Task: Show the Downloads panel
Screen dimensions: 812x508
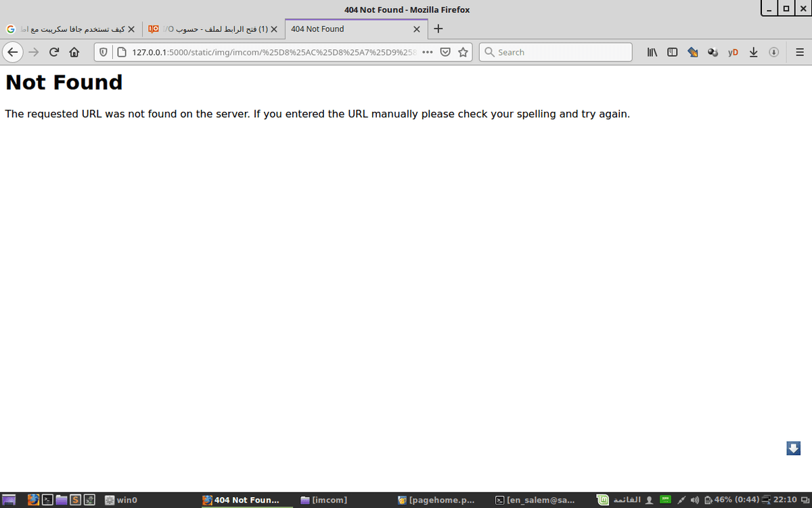Action: coord(753,52)
